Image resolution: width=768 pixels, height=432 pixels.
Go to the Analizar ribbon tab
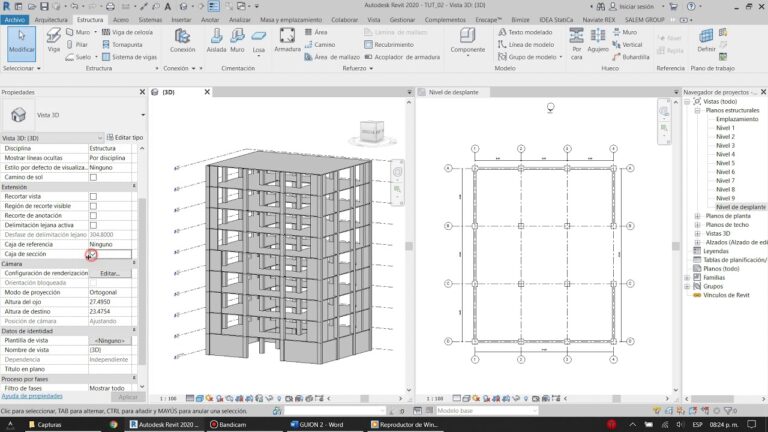240,20
